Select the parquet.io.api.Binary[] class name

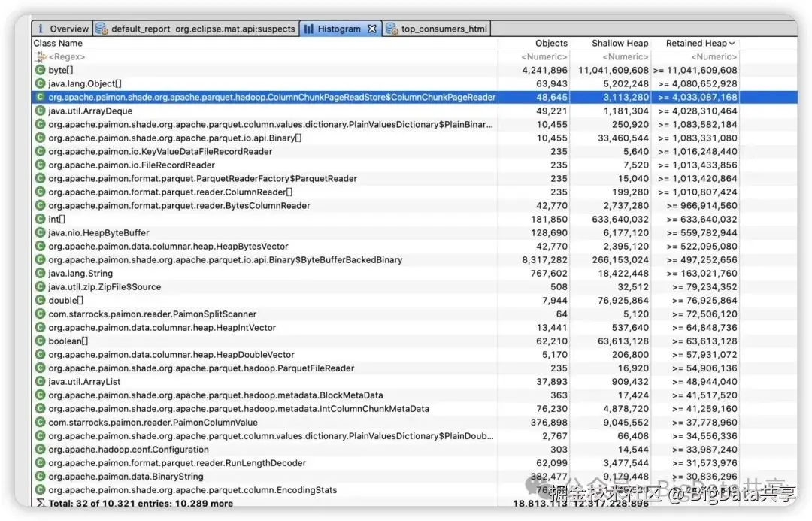pos(175,138)
